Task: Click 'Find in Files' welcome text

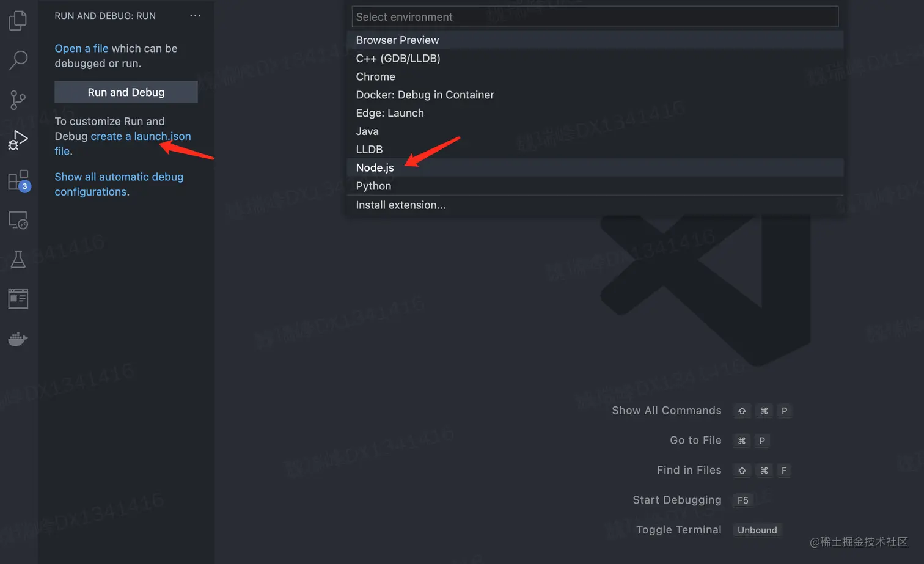Action: [689, 471]
